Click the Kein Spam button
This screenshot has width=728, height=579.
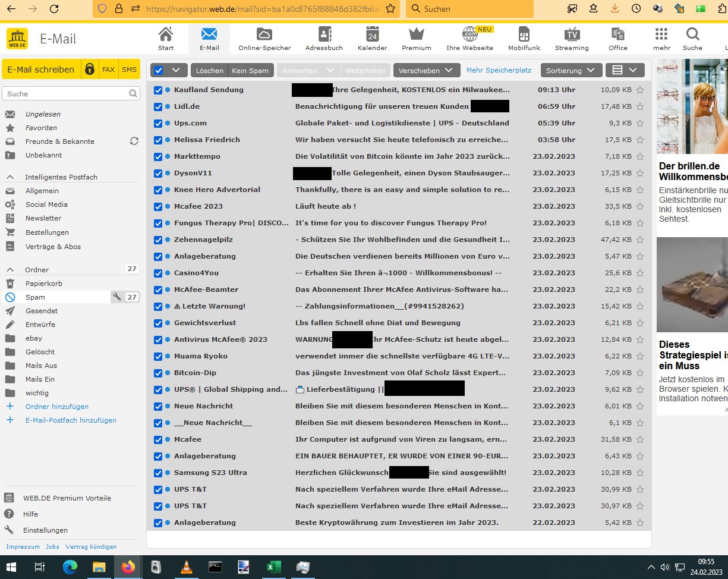(x=250, y=70)
